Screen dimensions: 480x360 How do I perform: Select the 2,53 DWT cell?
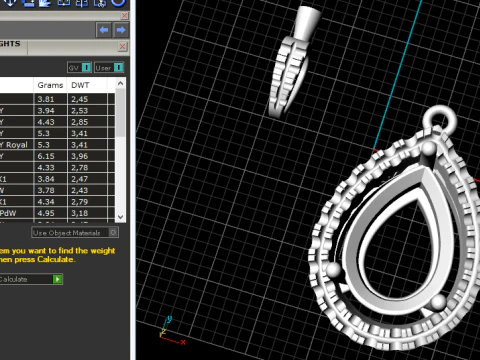87,110
